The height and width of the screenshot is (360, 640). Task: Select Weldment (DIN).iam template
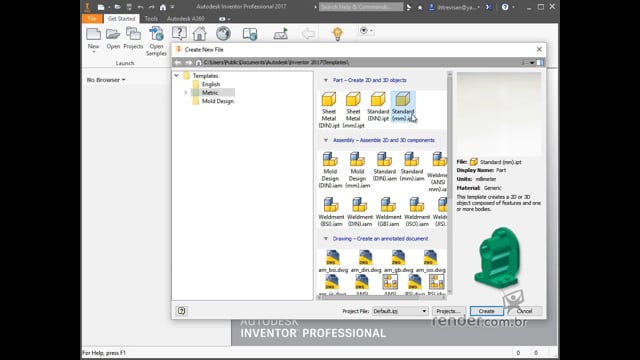click(360, 212)
